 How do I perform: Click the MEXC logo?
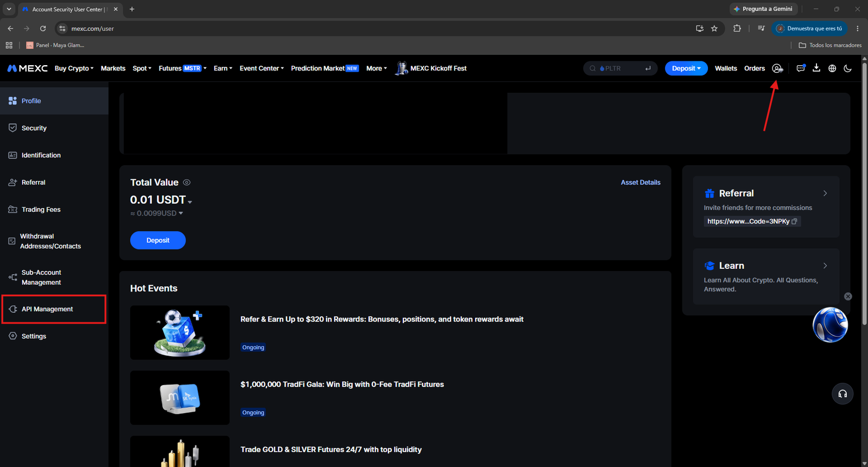(x=28, y=68)
